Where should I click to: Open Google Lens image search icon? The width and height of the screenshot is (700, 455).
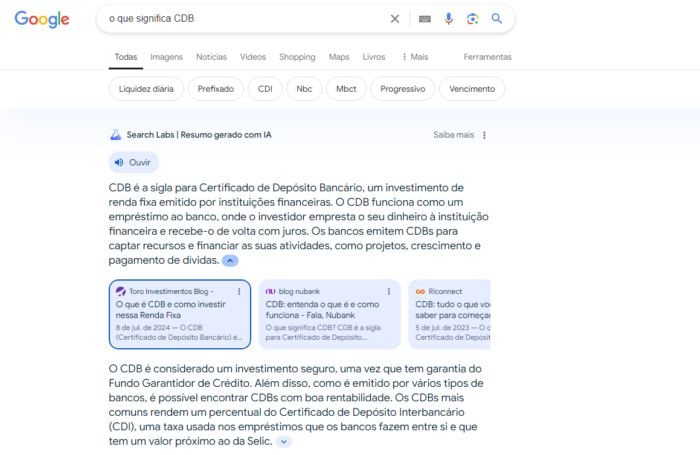click(472, 19)
